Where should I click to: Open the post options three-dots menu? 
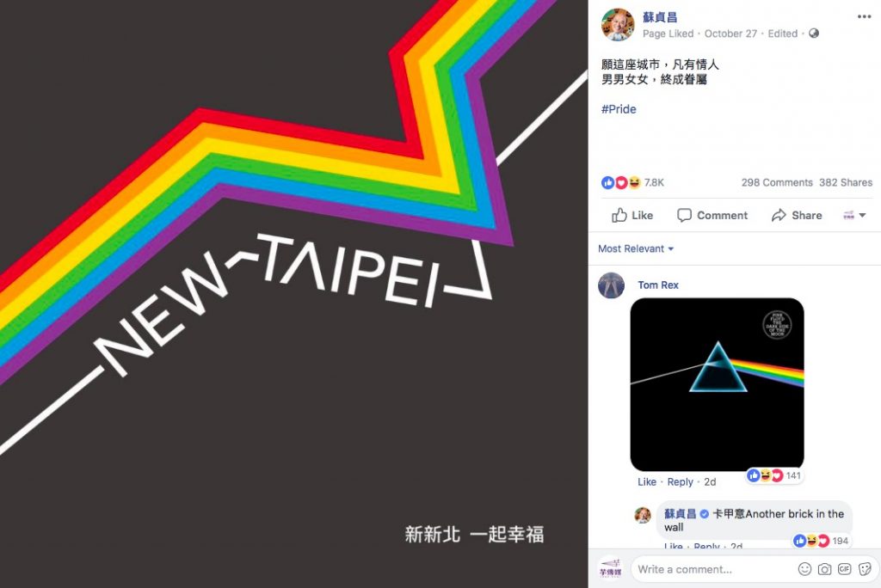coord(864,17)
